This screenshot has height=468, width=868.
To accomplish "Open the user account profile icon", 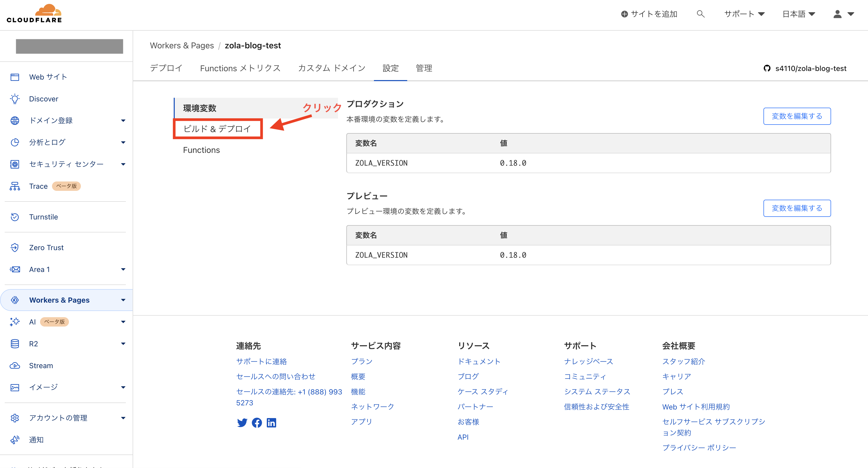I will 837,14.
